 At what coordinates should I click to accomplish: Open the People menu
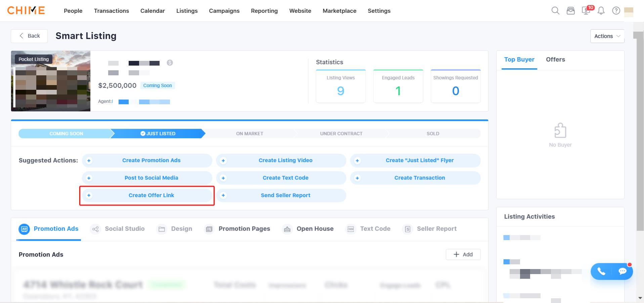point(73,11)
